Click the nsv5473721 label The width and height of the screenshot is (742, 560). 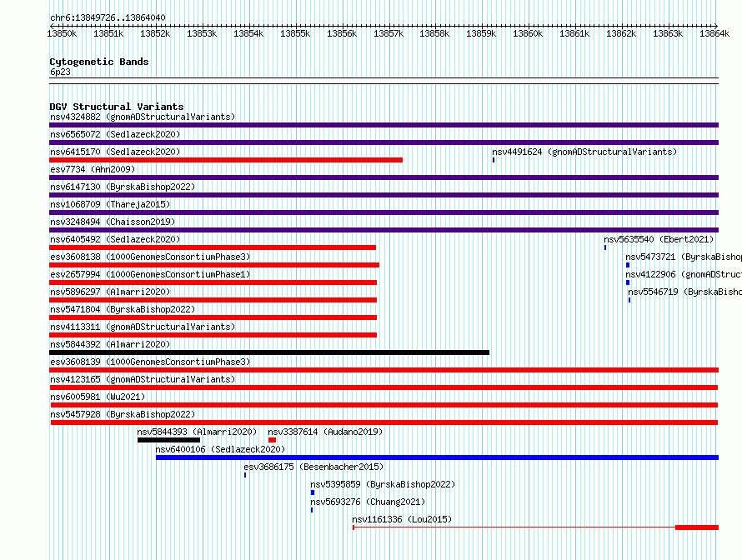point(684,257)
